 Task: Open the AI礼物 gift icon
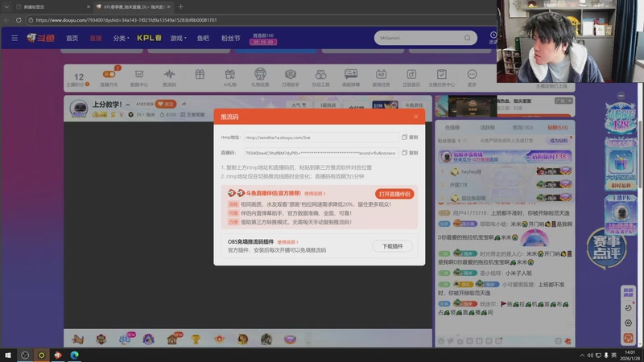point(229,77)
